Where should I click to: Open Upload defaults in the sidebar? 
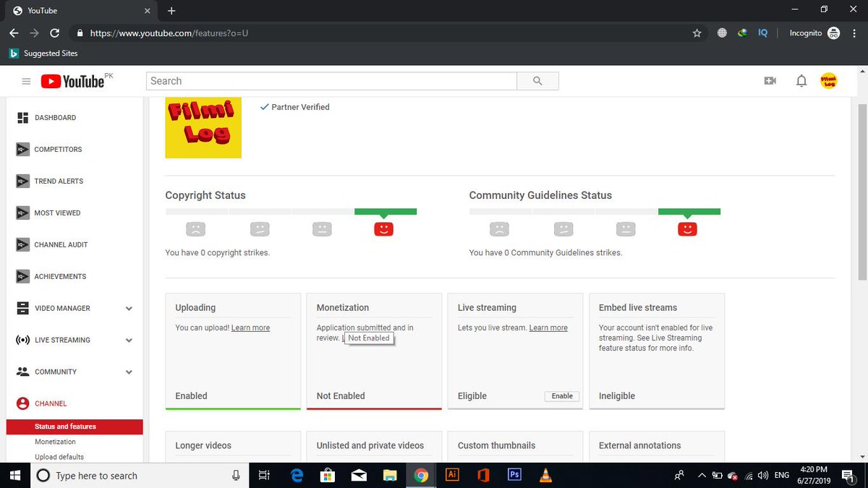pos(59,457)
